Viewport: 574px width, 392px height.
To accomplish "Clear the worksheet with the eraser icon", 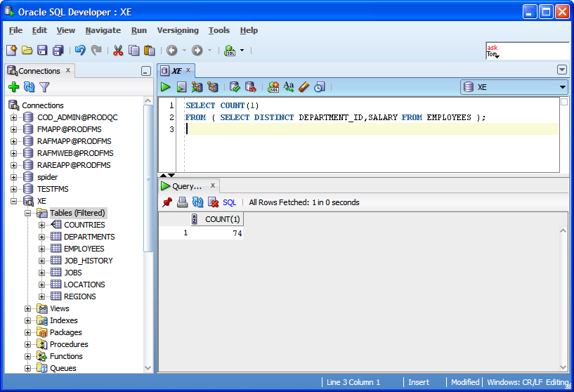I will pyautogui.click(x=304, y=87).
